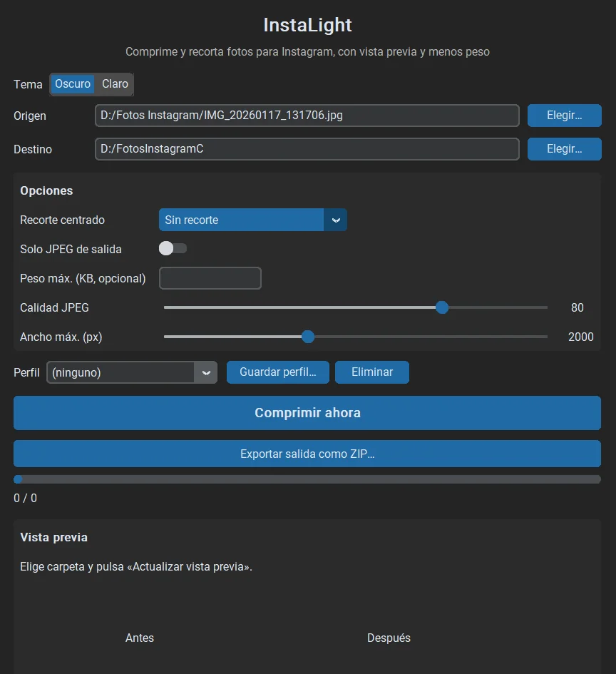Click the Origen path input field

coord(307,116)
